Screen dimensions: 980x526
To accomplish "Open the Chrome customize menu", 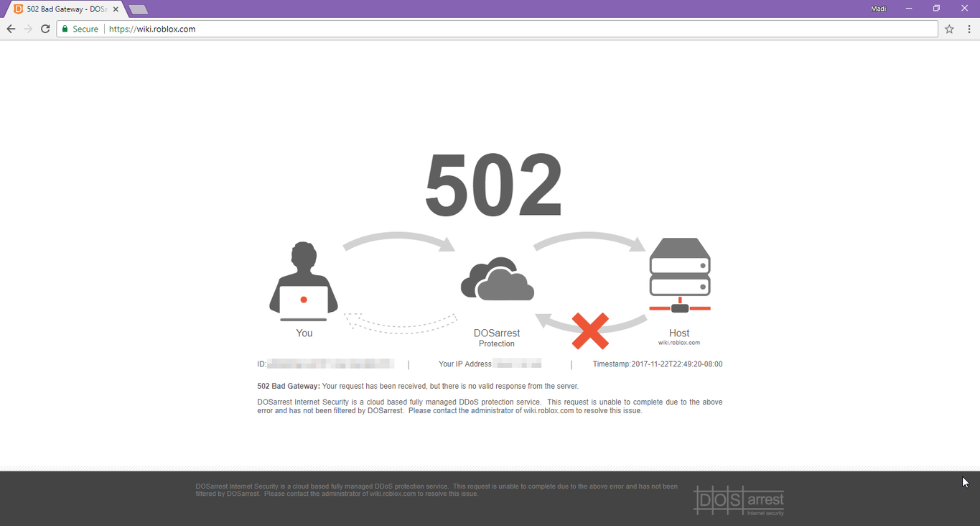I will pyautogui.click(x=969, y=29).
